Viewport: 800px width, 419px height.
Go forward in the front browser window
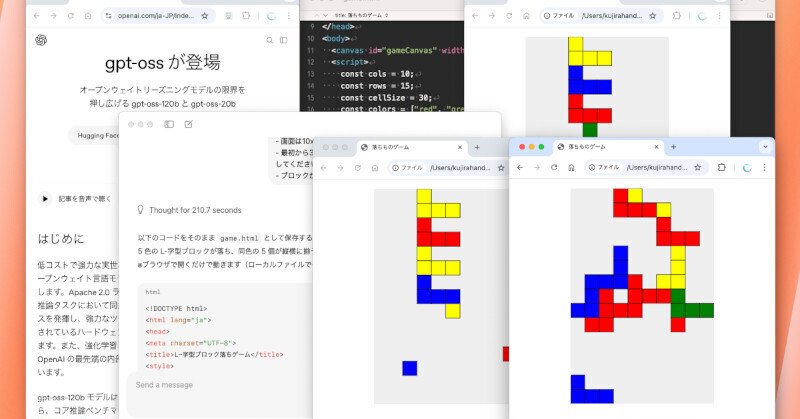pyautogui.click(x=537, y=167)
